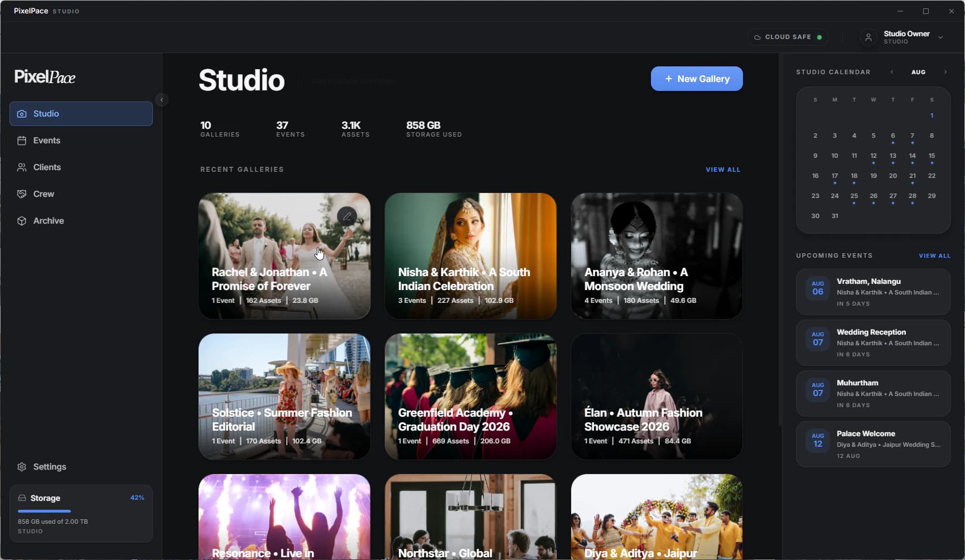This screenshot has height=560, width=965.
Task: Select August 14 in the calendar
Action: pos(912,156)
